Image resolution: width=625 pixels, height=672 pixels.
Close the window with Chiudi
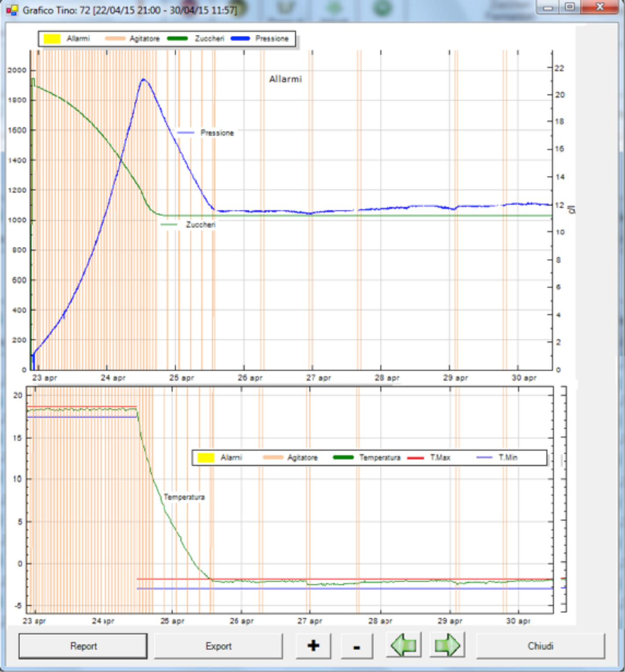pyautogui.click(x=541, y=646)
